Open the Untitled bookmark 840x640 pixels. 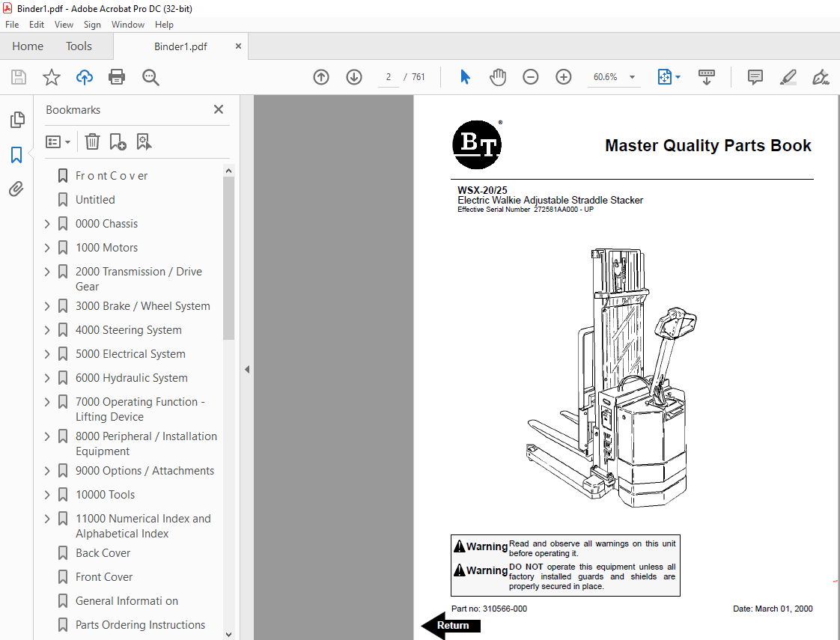click(95, 200)
